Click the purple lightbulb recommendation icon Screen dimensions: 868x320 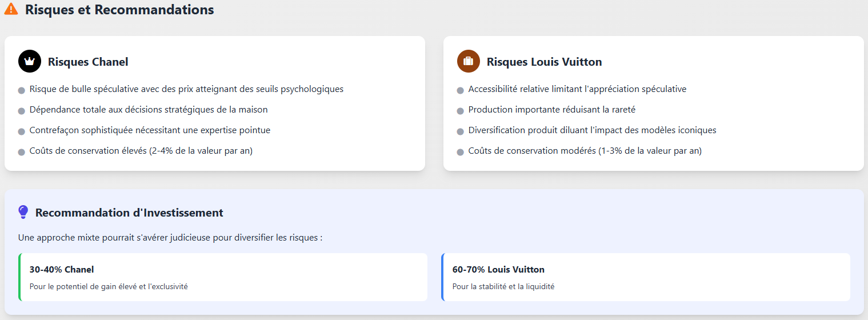(x=23, y=213)
